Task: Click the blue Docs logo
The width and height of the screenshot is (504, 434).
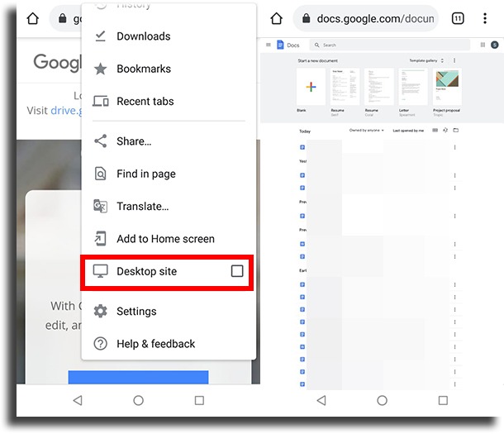Action: pos(280,45)
